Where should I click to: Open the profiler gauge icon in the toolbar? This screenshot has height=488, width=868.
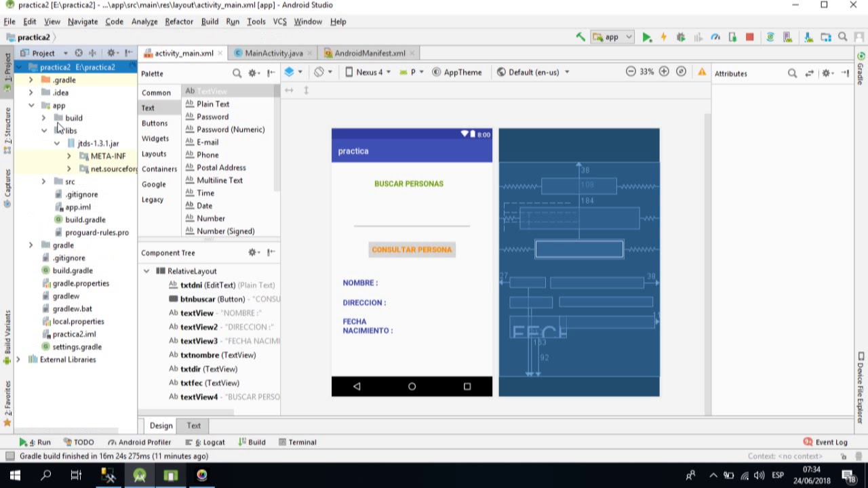[715, 37]
